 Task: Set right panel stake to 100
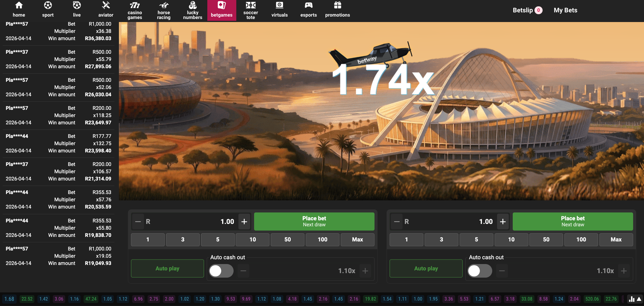point(581,240)
